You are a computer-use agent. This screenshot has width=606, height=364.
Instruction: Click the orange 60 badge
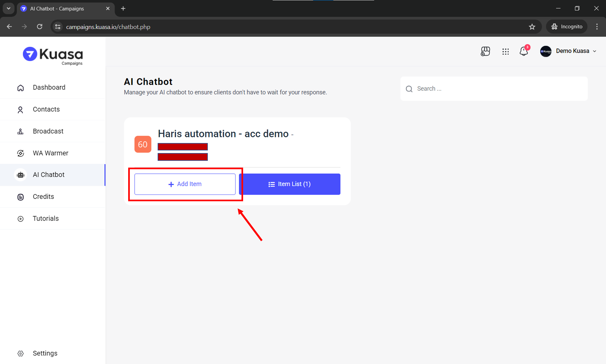click(x=143, y=144)
